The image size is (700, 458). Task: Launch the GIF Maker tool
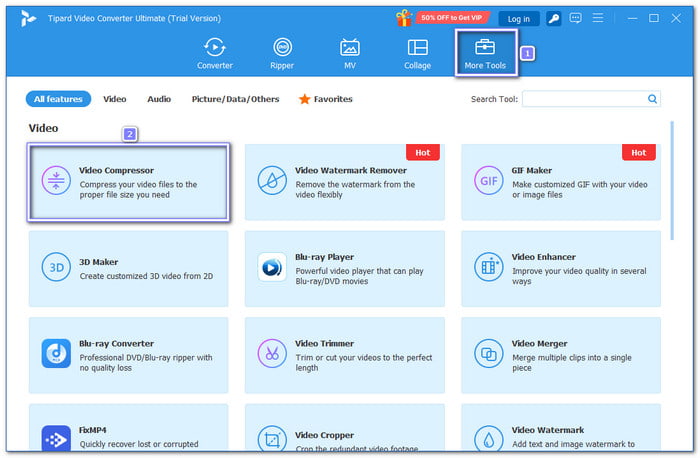tap(560, 181)
